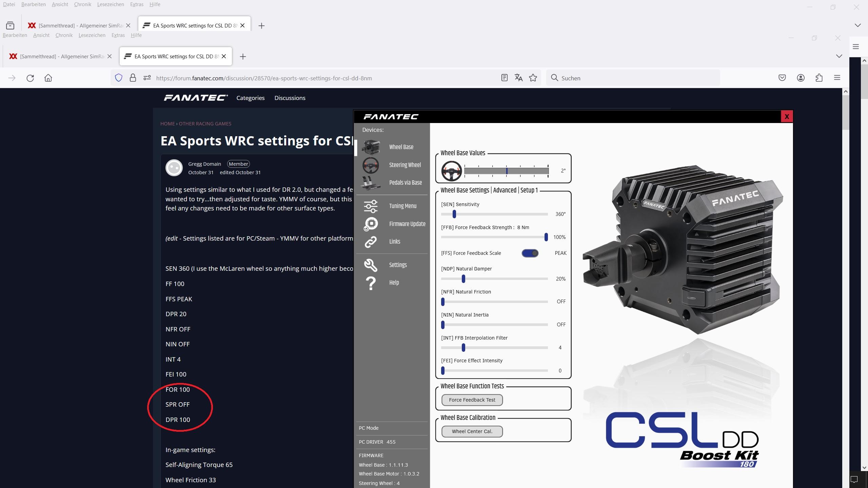Adjust Force Effect Intensity slider handle
Image resolution: width=868 pixels, height=488 pixels.
(x=443, y=371)
